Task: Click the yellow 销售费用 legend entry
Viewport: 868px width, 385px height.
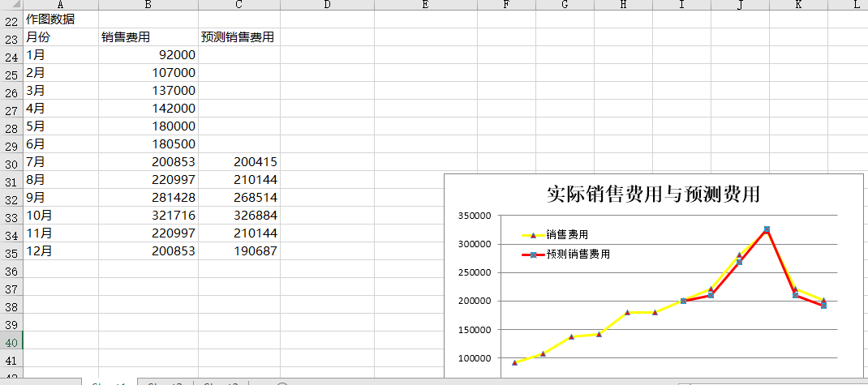Action: 566,235
